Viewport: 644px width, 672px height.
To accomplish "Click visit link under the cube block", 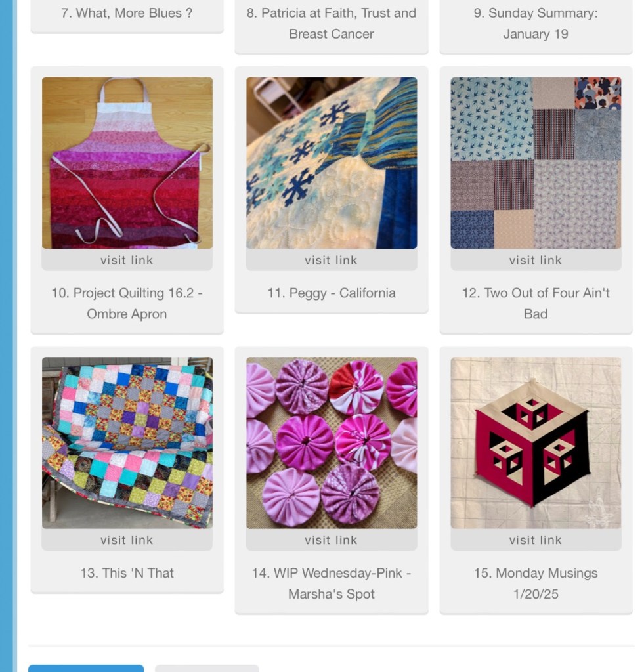I will [x=536, y=540].
